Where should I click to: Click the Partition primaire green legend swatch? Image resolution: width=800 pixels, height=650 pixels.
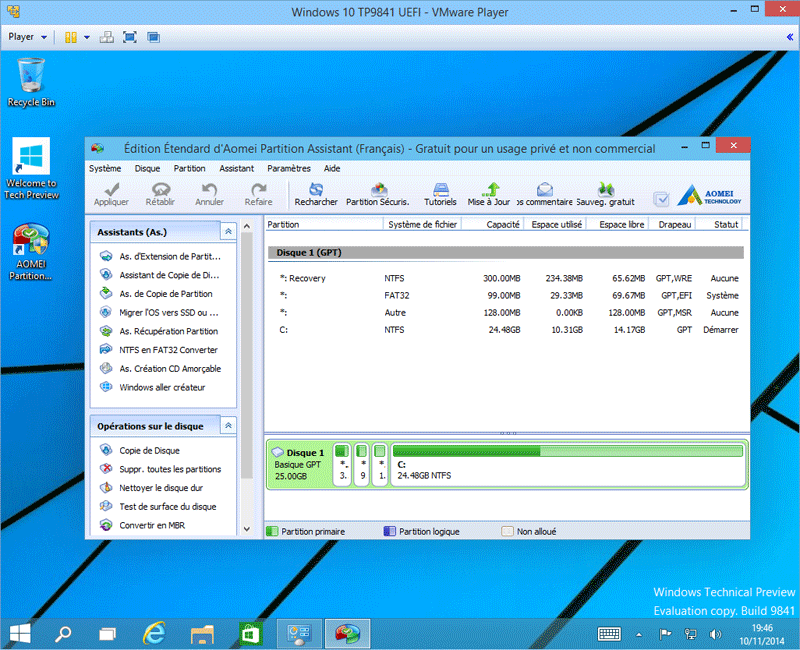(x=272, y=532)
